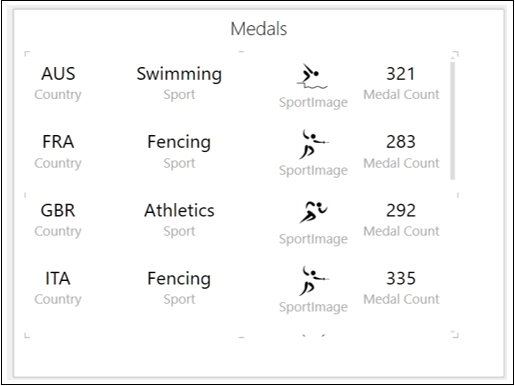Click the fencing icon in the FRA row
The image size is (515, 386).
tap(314, 144)
